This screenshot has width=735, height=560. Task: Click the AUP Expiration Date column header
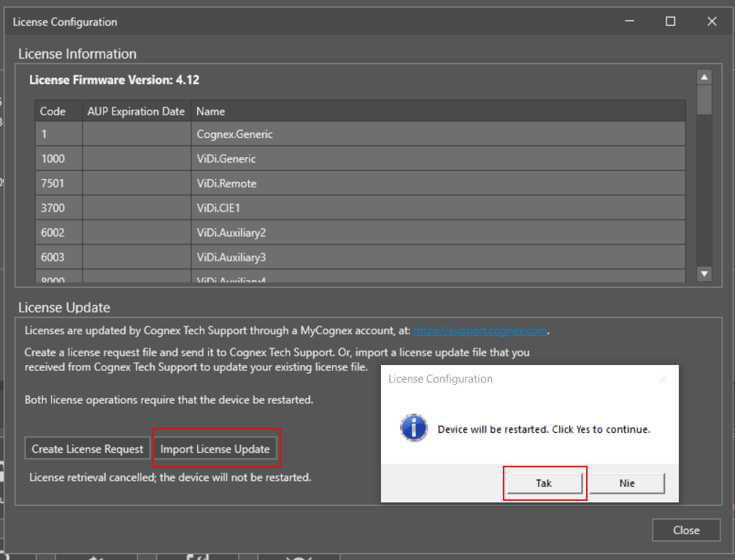pos(135,111)
